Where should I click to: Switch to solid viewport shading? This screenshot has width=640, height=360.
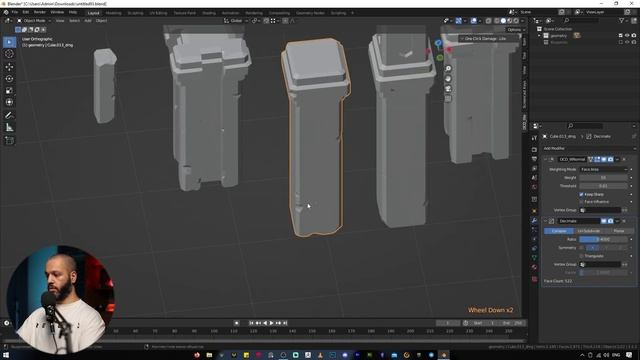click(503, 20)
